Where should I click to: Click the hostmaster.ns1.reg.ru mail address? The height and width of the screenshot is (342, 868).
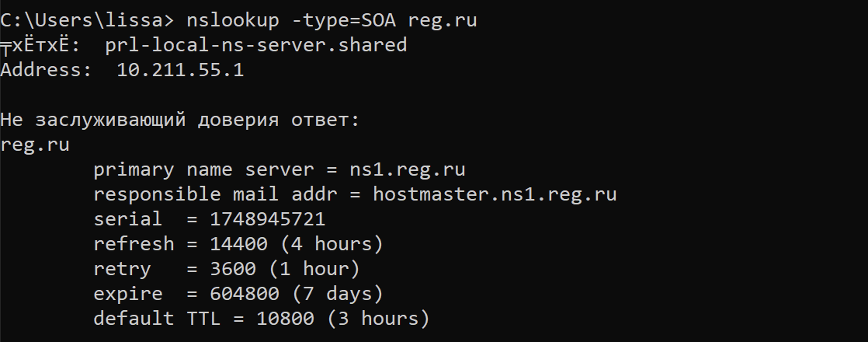click(495, 194)
